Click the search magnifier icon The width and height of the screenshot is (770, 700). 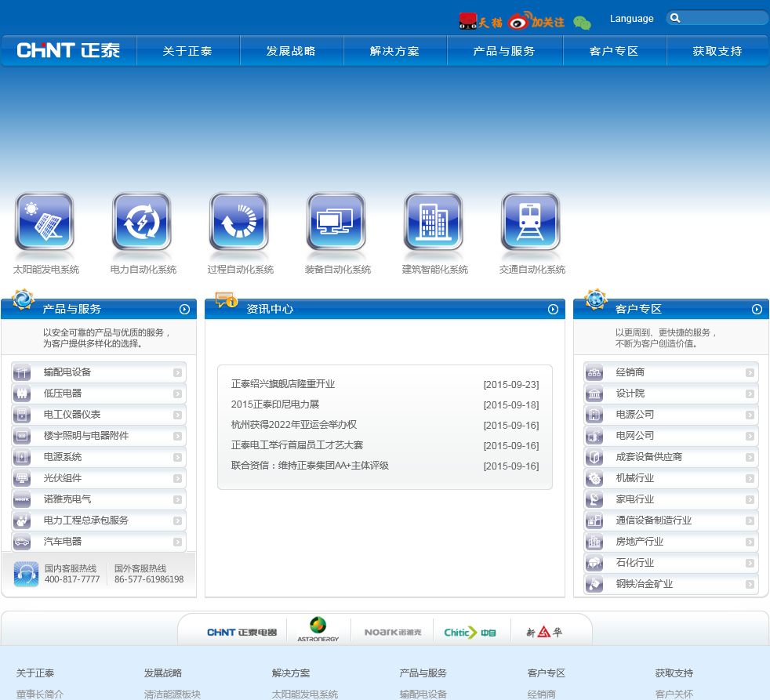click(675, 18)
